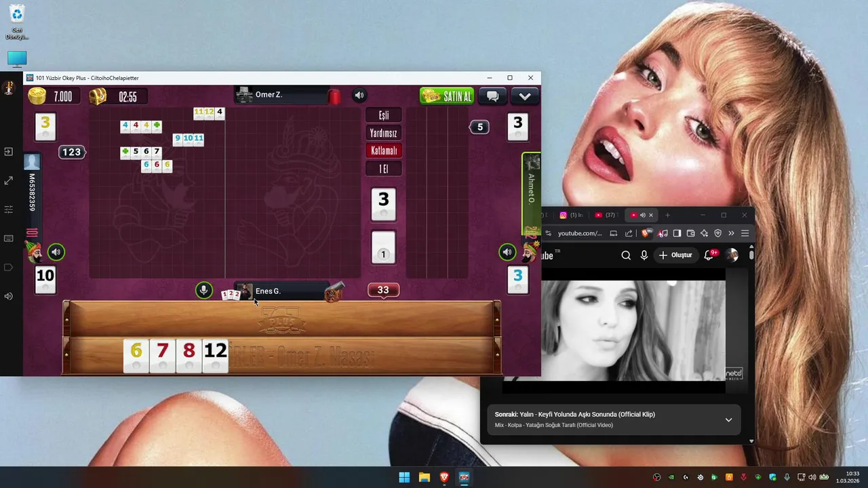Select red 8 tile on the rack
Screen dimensions: 868x488
coord(189,355)
